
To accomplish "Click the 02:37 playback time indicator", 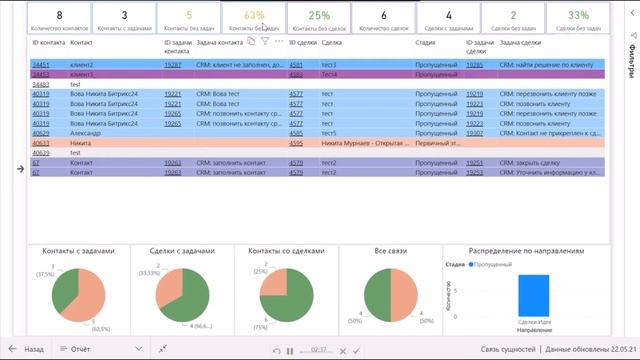I will pos(318,350).
